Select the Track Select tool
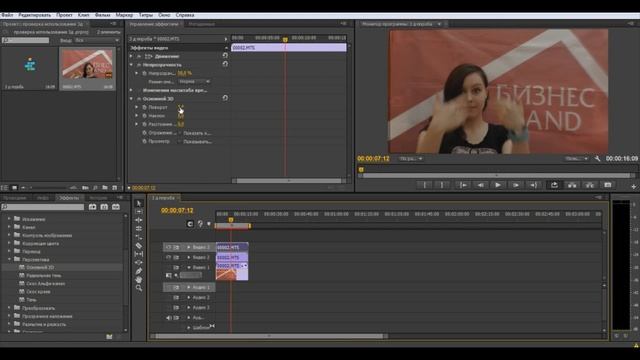Image resolution: width=640 pixels, height=360 pixels. pos(139,212)
